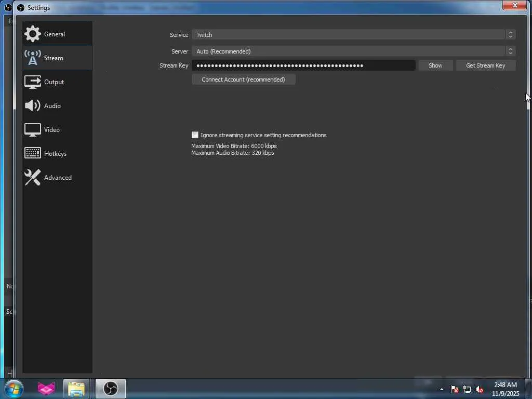Open Video settings monitor icon
The height and width of the screenshot is (399, 532).
click(x=33, y=130)
